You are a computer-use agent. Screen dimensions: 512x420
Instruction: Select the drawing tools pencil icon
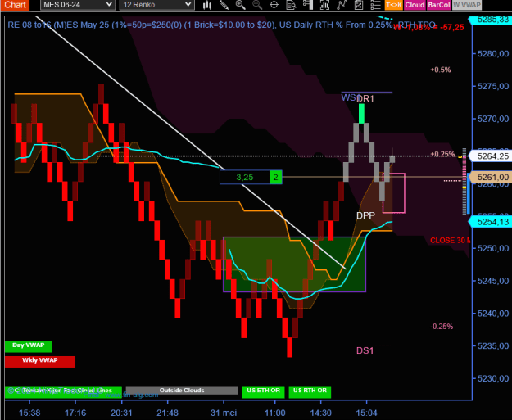pos(224,5)
